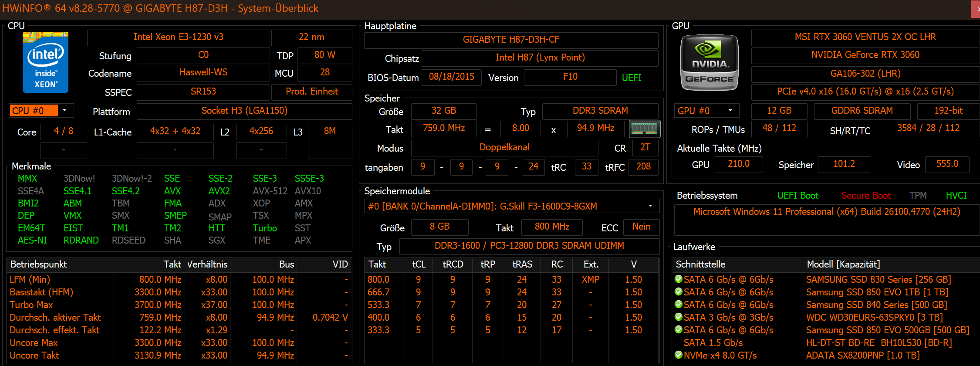Viewport: 980px width, 366px height.
Task: Open the CPU #0 selector dropdown
Action: tap(65, 110)
